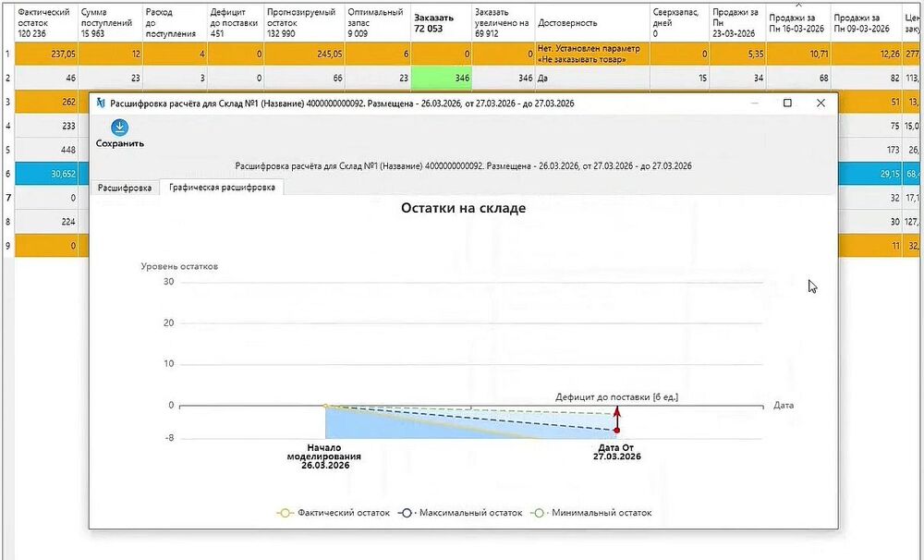
Task: Click the Дефицит до поставки column header
Action: [x=235, y=22]
